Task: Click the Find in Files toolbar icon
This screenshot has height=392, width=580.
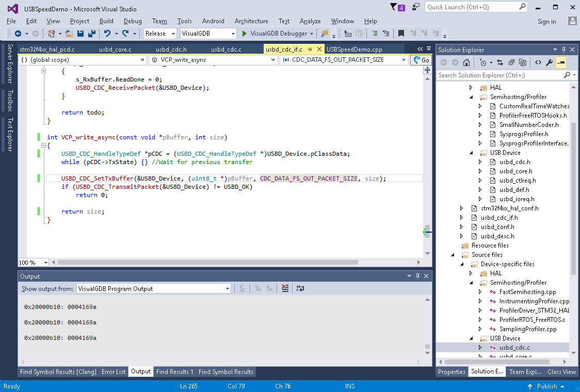Action: [x=325, y=34]
